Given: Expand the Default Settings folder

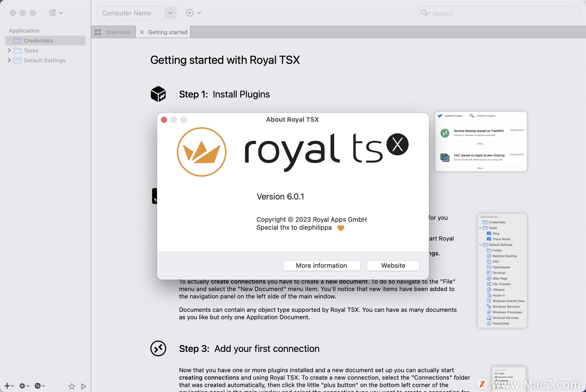Looking at the screenshot, I should (9, 60).
